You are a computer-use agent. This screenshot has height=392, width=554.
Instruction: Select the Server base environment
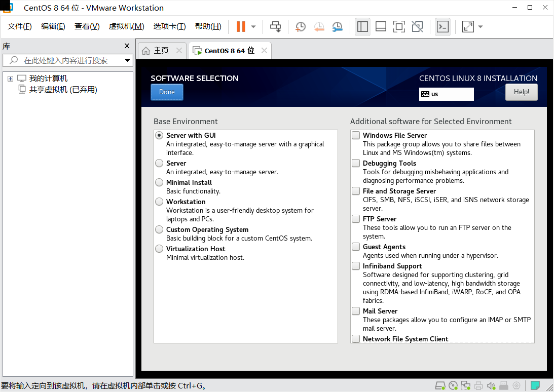click(159, 163)
